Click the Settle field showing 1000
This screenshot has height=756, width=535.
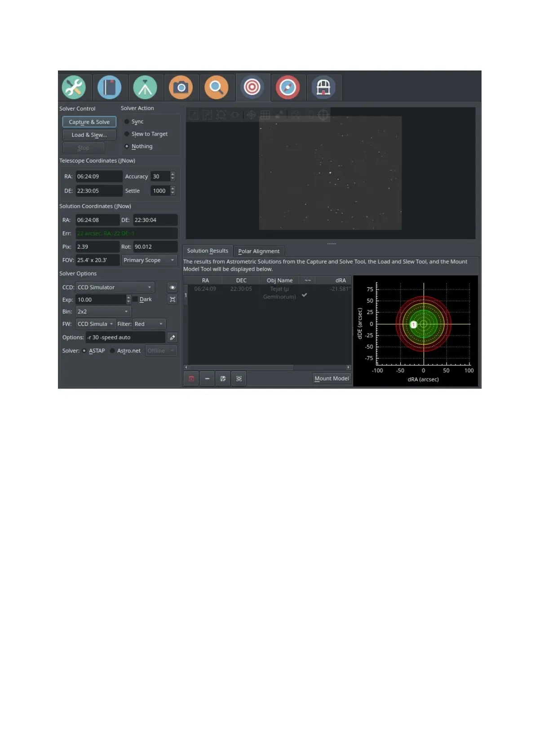(x=160, y=191)
